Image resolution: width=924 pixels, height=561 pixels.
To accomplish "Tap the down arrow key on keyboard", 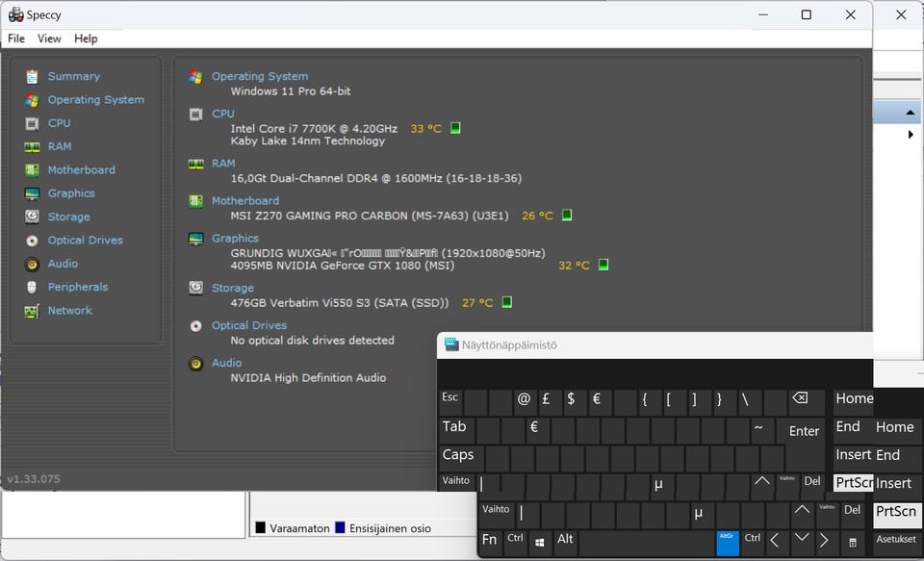I will (801, 538).
